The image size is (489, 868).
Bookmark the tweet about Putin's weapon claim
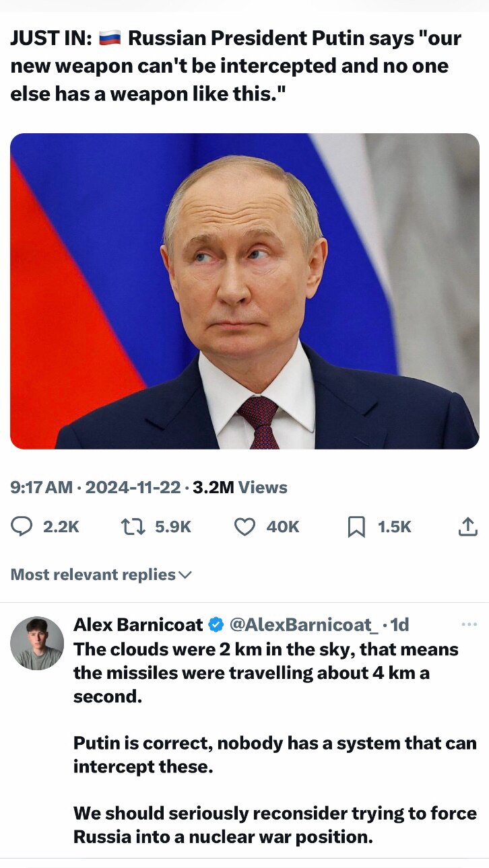point(355,527)
